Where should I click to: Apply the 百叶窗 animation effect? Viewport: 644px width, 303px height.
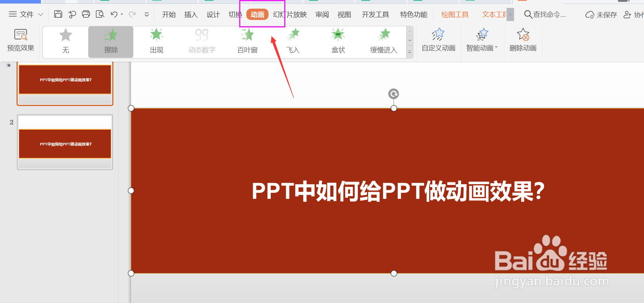[x=247, y=41]
